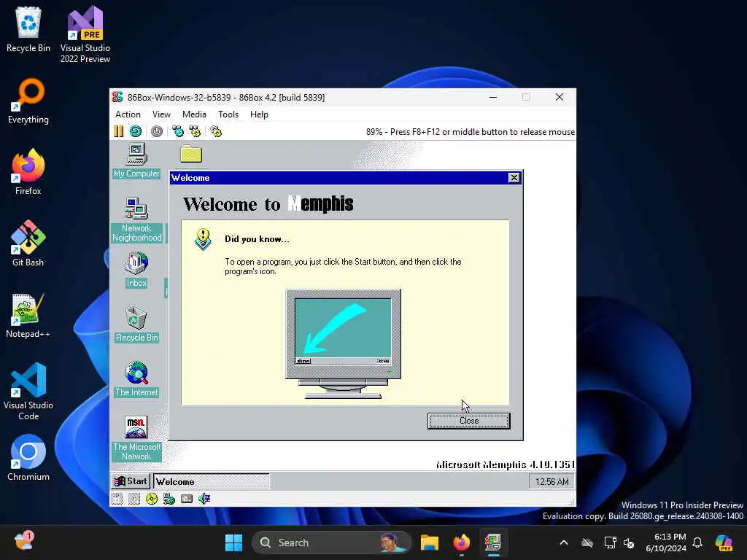Viewport: 747px width, 560px height.
Task: Select the Chromium desktop shortcut
Action: (28, 458)
